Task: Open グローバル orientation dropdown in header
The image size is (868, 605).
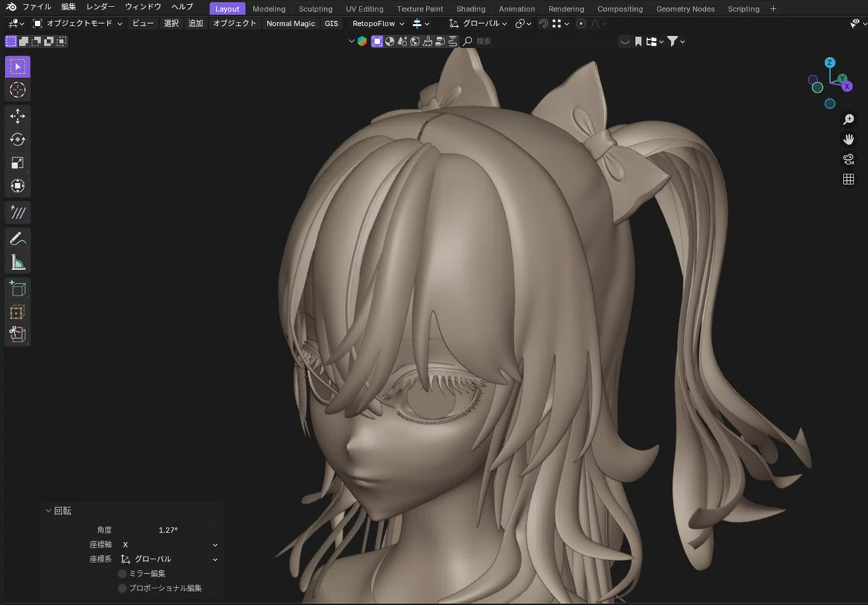Action: pyautogui.click(x=480, y=23)
